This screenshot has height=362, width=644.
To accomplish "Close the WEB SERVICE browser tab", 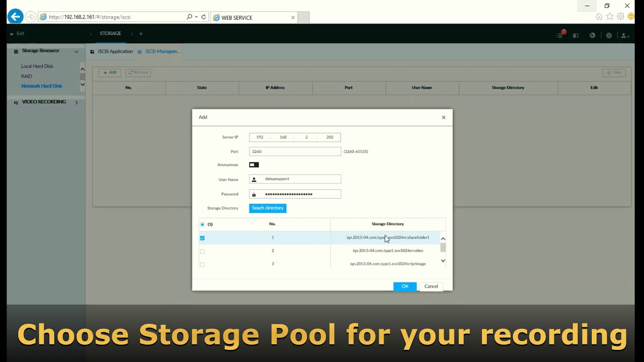I will 293,18.
